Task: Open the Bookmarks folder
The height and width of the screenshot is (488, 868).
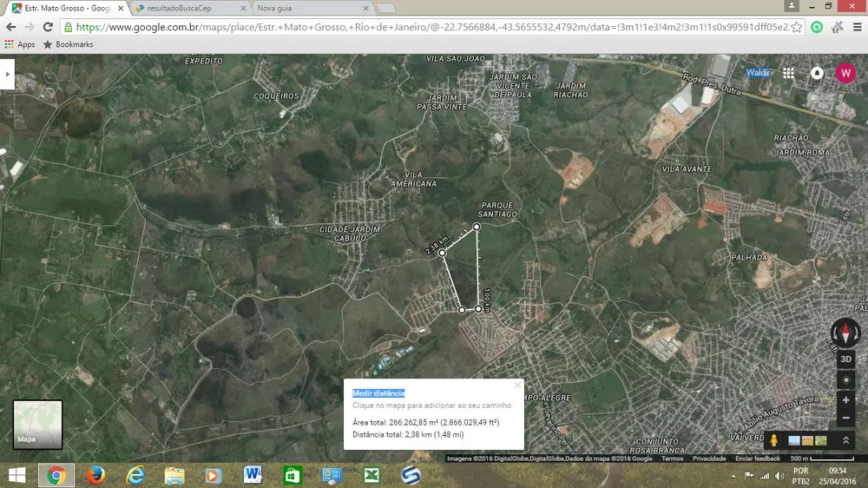Action: coord(68,44)
